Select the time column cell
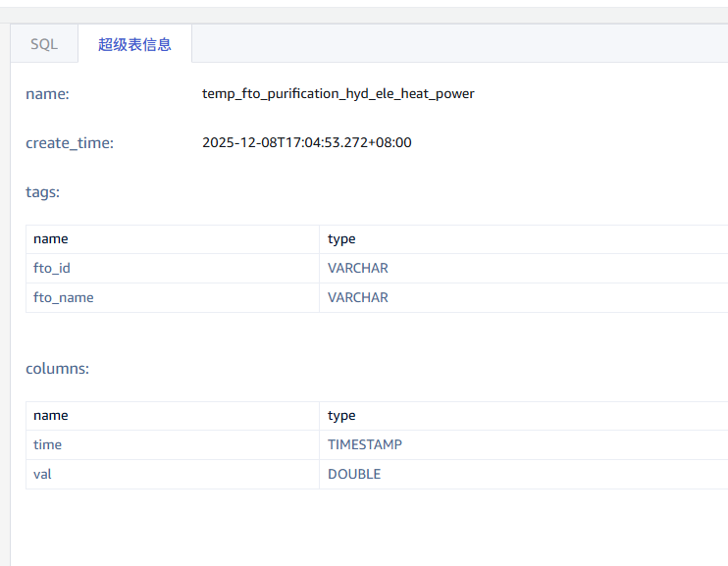The width and height of the screenshot is (728, 566). pyautogui.click(x=47, y=444)
